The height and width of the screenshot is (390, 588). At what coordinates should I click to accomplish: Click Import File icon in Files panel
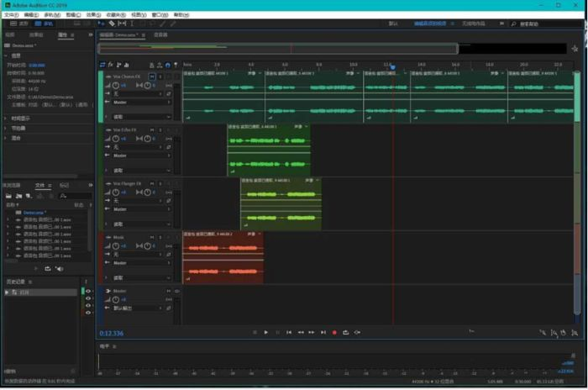(18, 196)
